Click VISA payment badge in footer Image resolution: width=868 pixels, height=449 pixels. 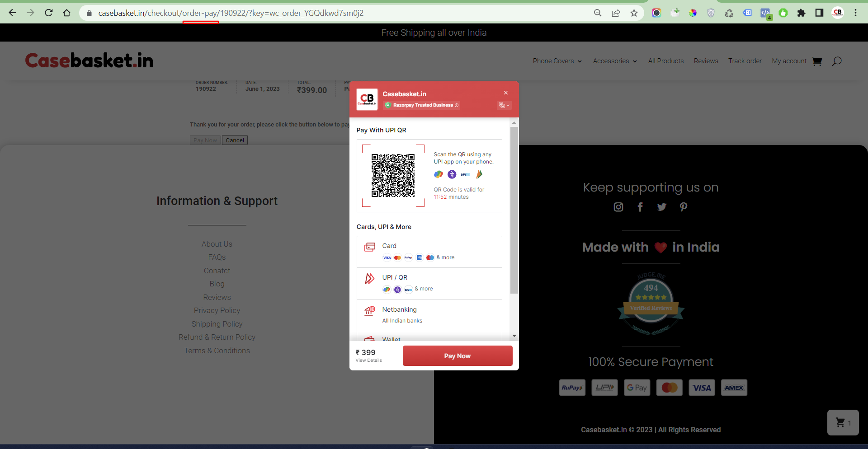click(x=702, y=388)
